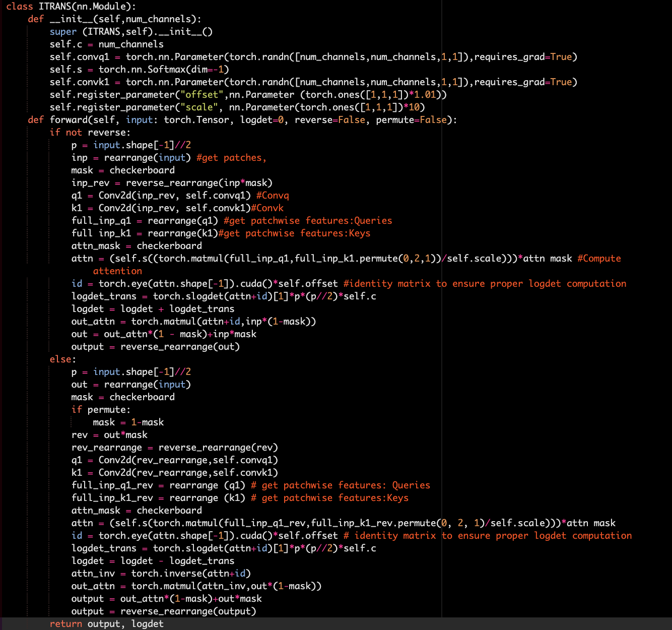The height and width of the screenshot is (630, 672).
Task: Click the return keyword on the last line
Action: pyautogui.click(x=65, y=624)
